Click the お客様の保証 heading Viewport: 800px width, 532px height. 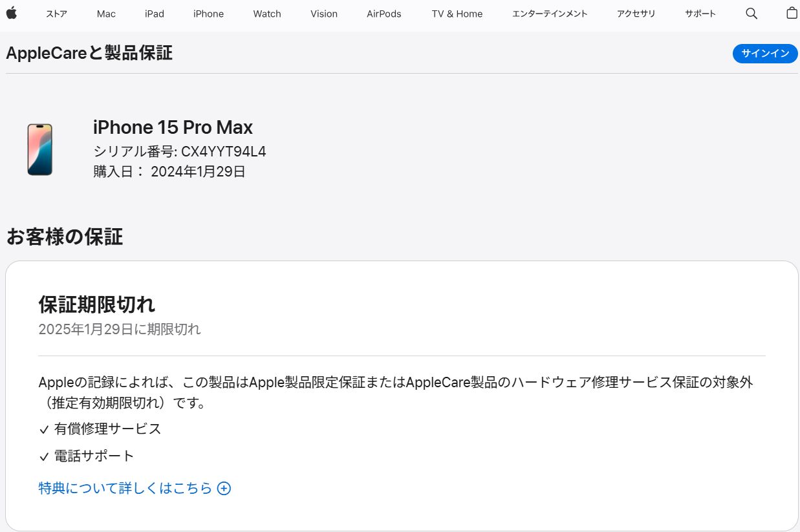(65, 237)
